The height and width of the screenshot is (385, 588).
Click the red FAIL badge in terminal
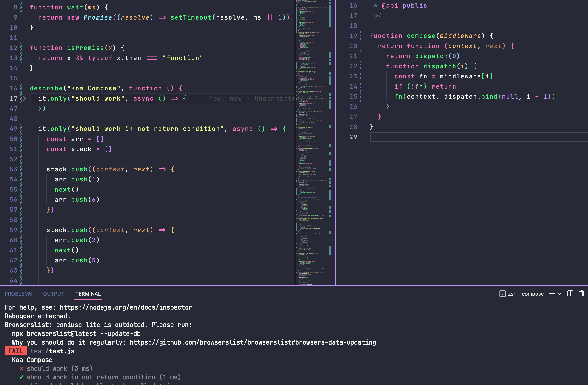[x=15, y=351]
